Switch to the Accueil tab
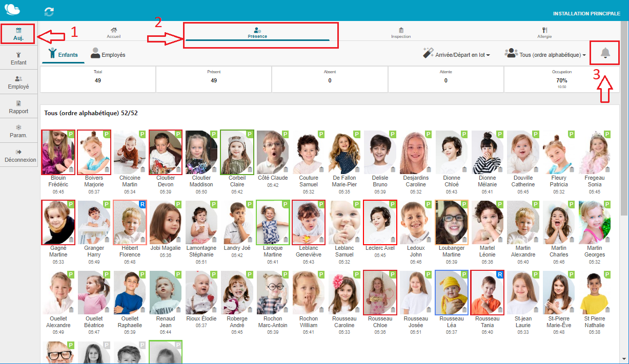Viewport: 629px width, 364px height. [114, 33]
